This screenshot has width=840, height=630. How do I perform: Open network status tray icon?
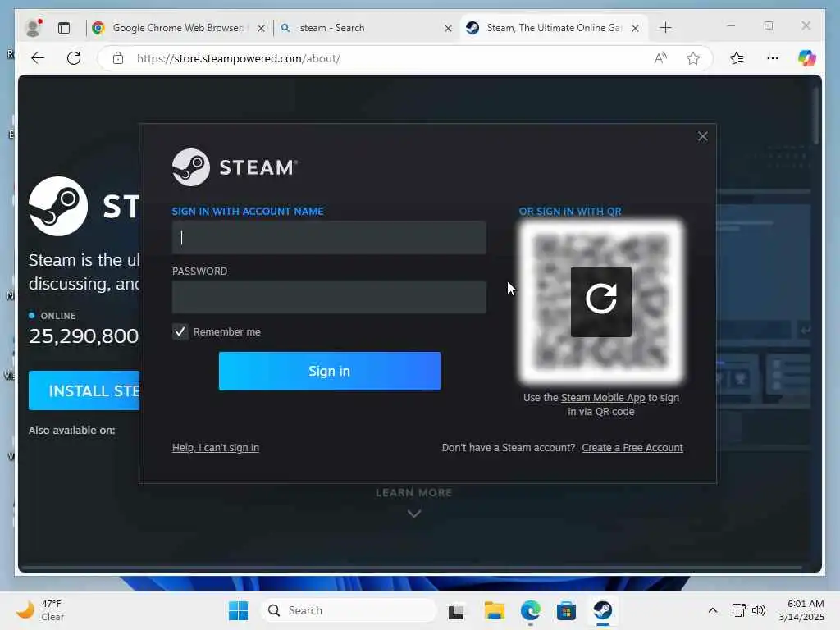pos(739,610)
